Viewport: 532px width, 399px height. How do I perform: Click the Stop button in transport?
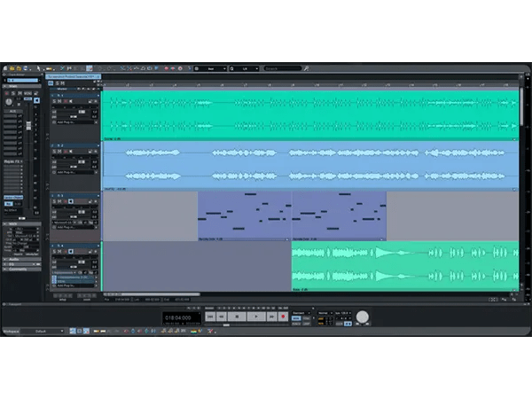pyautogui.click(x=237, y=317)
